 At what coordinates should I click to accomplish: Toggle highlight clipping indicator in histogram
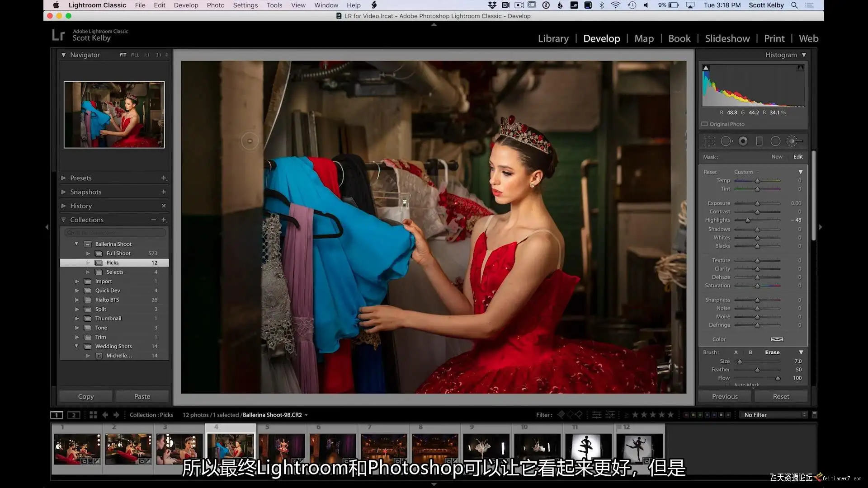[800, 68]
